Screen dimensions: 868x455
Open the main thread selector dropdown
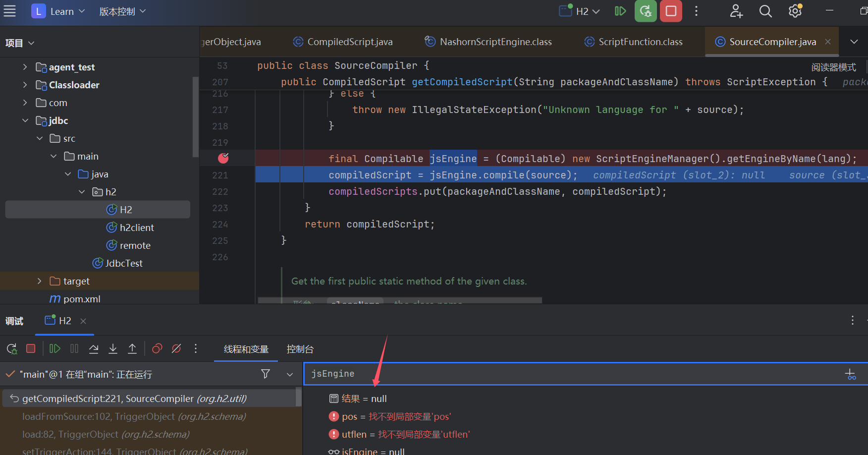(x=290, y=374)
